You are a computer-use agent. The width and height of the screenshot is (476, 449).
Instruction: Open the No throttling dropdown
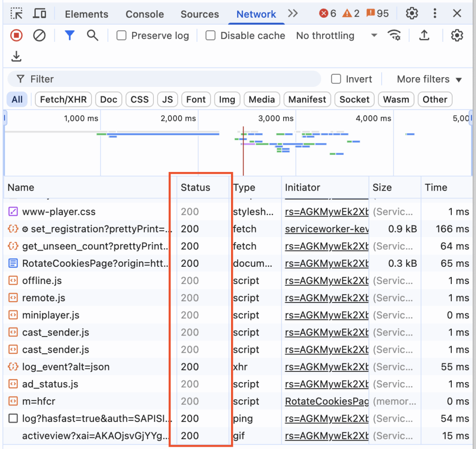point(337,35)
